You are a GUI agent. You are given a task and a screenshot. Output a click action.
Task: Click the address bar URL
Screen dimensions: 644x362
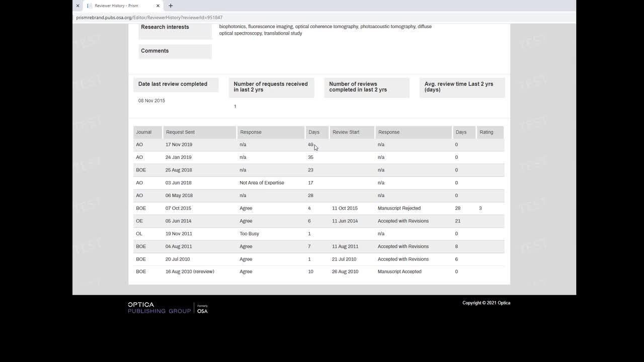pos(149,18)
